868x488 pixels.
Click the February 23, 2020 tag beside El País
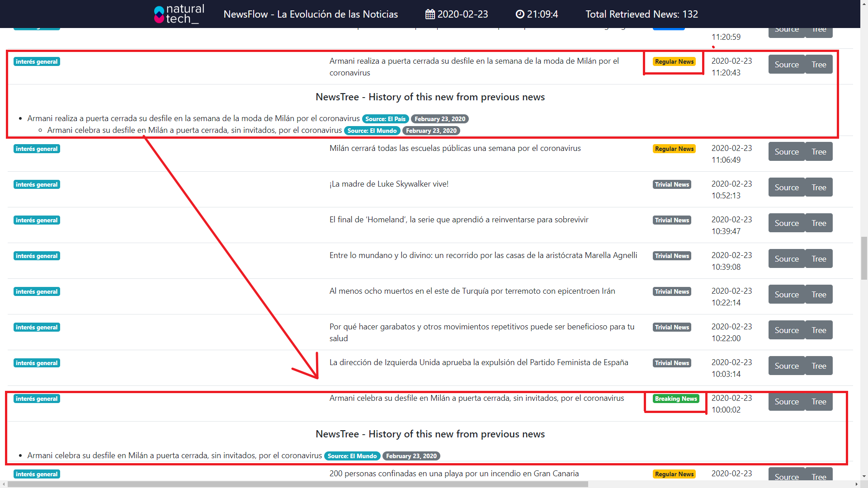coord(439,119)
